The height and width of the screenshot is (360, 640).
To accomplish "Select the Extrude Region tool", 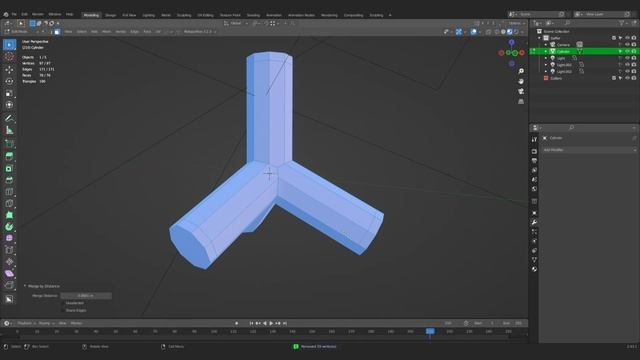I will tap(9, 156).
